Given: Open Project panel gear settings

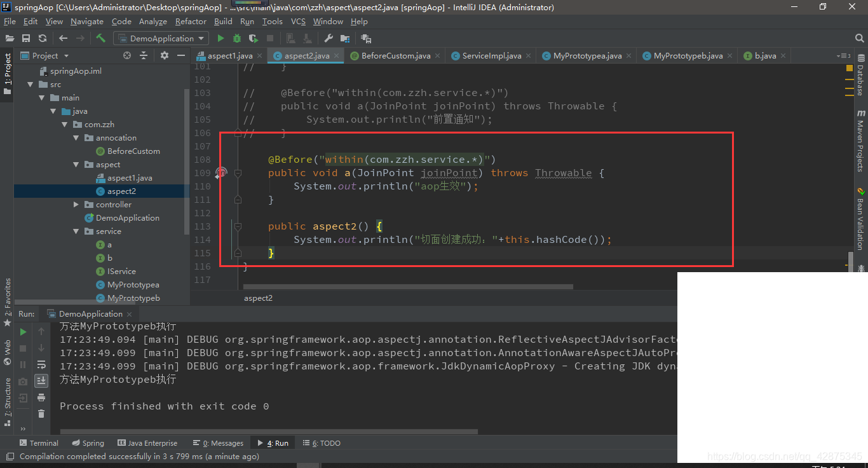Looking at the screenshot, I should (165, 55).
